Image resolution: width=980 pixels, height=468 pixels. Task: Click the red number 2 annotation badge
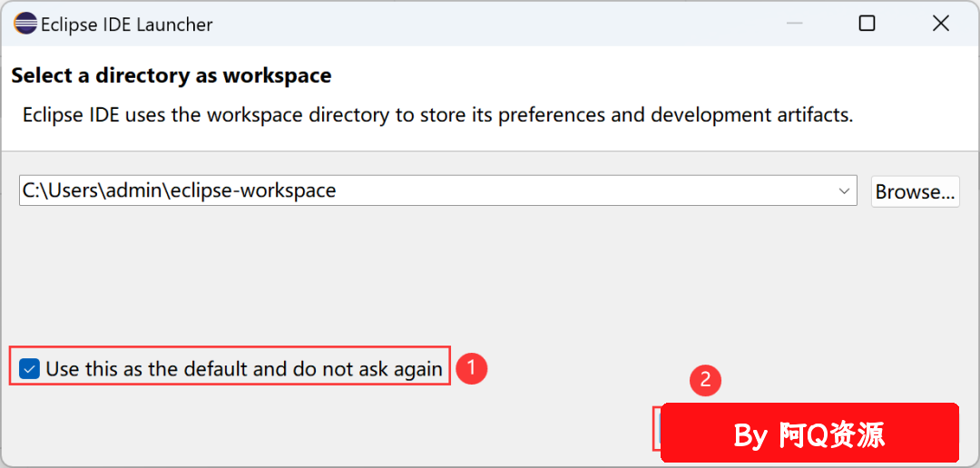coord(705,381)
